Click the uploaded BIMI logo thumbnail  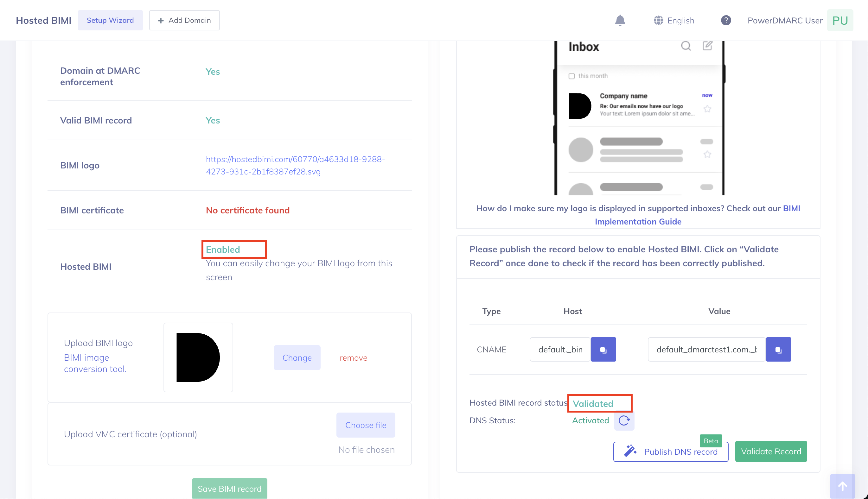click(x=198, y=357)
